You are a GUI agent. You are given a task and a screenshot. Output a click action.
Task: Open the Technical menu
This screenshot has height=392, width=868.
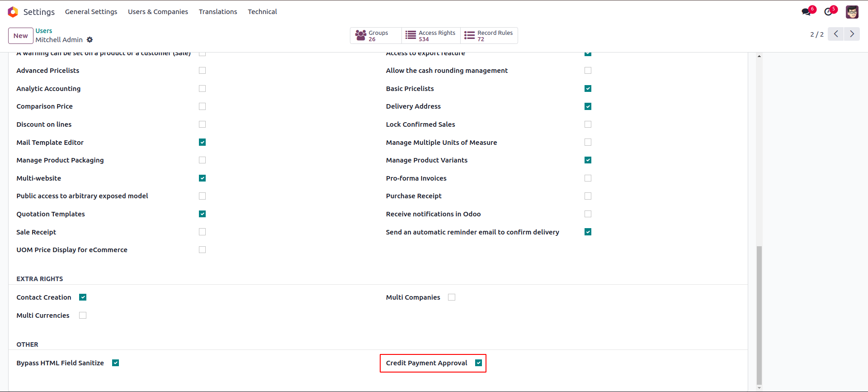click(262, 12)
